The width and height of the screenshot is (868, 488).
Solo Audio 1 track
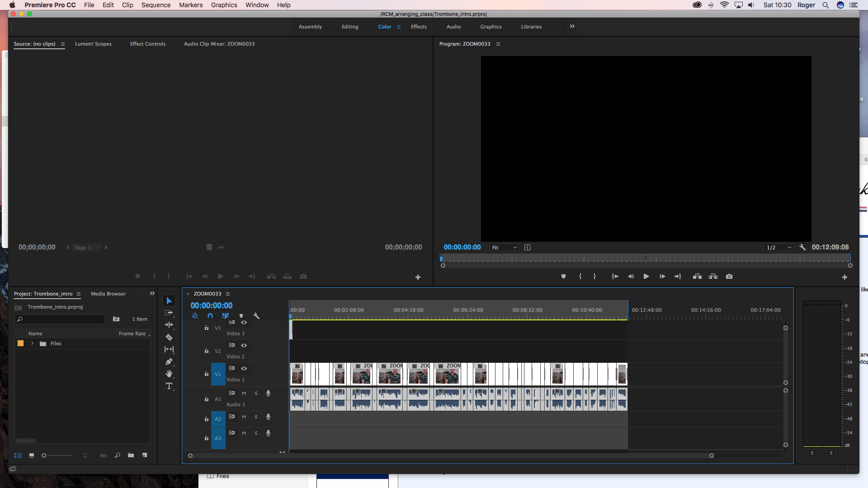256,393
